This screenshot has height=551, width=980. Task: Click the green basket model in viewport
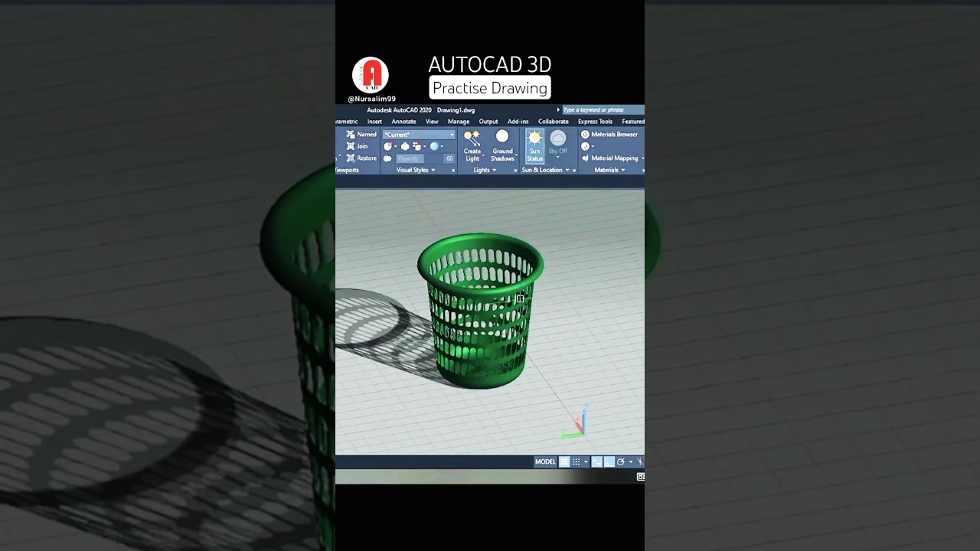coord(481,310)
